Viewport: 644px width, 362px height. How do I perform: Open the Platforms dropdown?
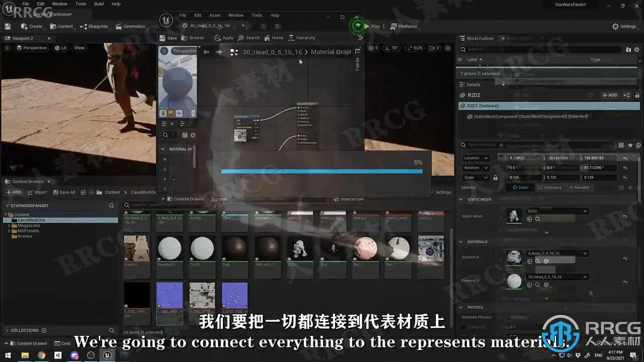(404, 26)
